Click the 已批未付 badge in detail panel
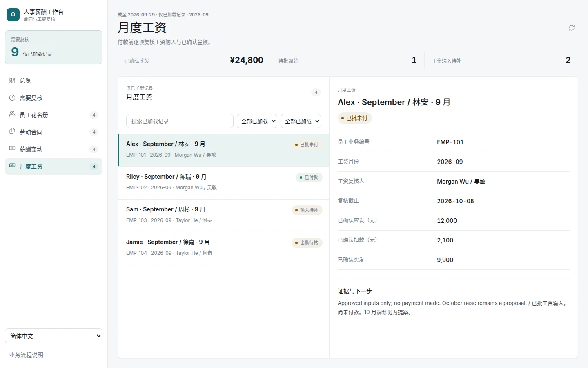 tap(354, 118)
